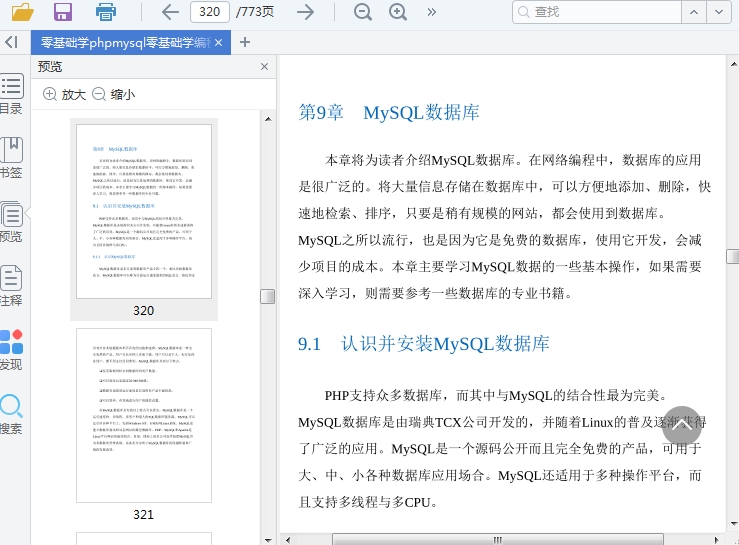Select the page 320 thumbnail

144,212
